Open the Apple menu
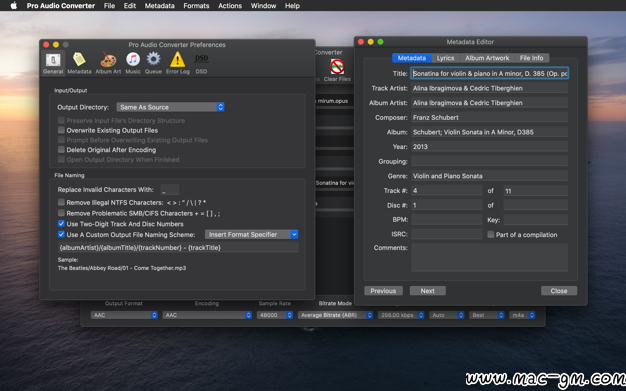Screen dimensions: 626x391 coord(14,6)
